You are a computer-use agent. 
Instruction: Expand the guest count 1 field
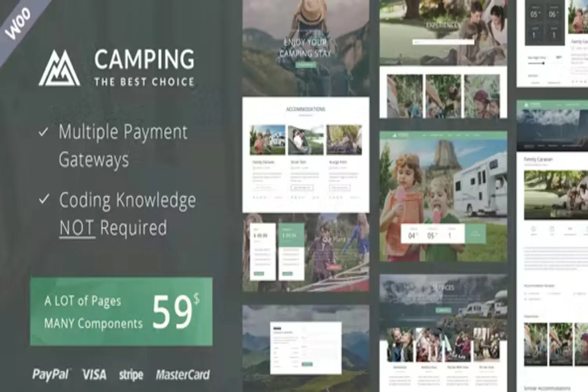coord(451,234)
